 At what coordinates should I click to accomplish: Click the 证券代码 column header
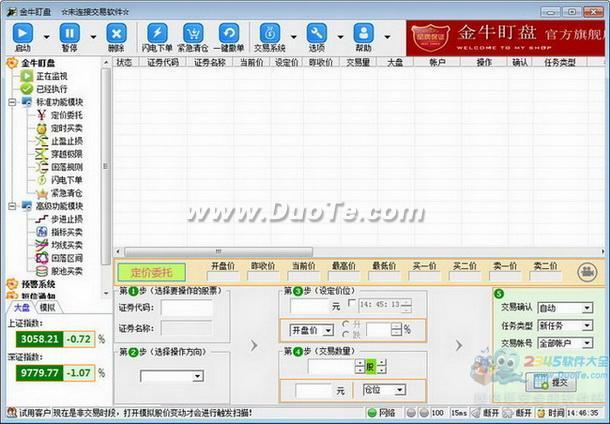coord(163,62)
